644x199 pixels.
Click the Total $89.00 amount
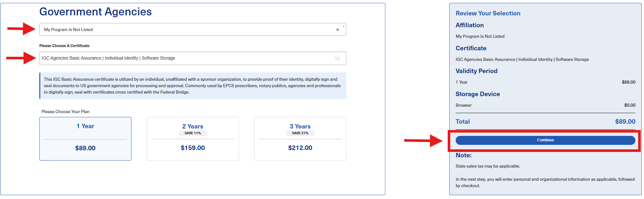[x=625, y=121]
